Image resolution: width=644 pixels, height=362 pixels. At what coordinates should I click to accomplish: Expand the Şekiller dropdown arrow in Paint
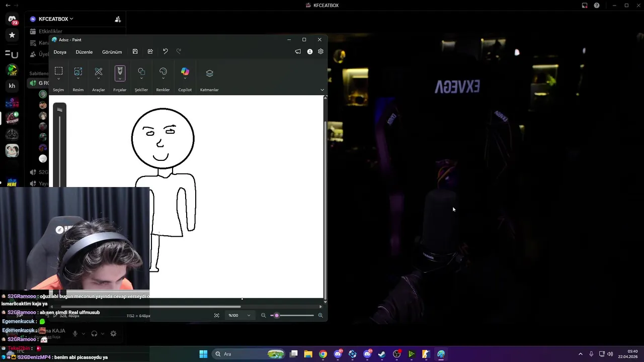pos(141,79)
